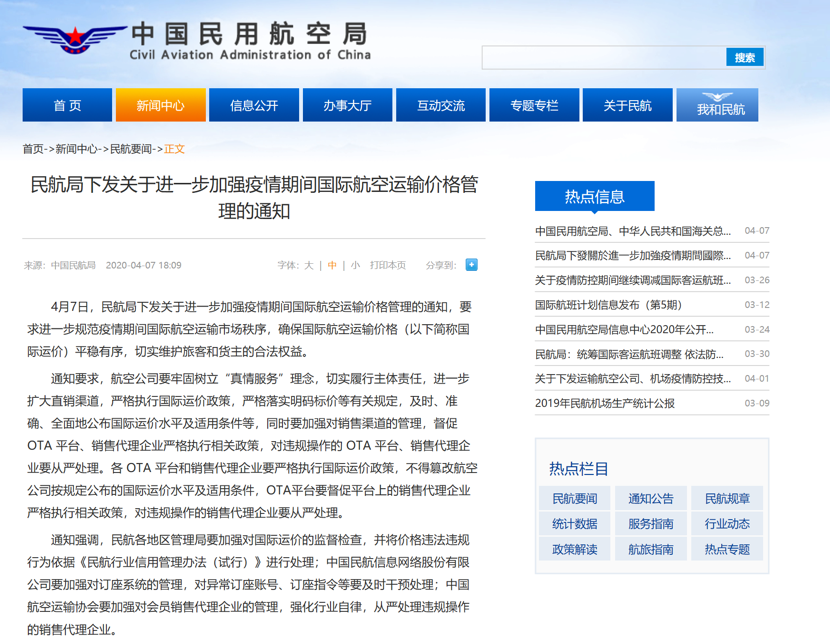Viewport: 830px width, 644px height.
Task: Select 办事大厅 in the navigation bar
Action: click(x=347, y=105)
